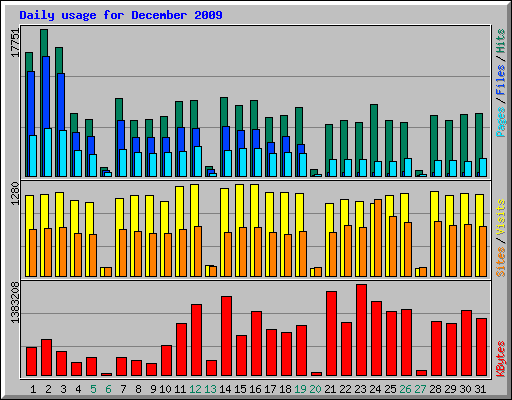The image size is (512, 400).
Task: Select the orange "Sites" legend label
Action: [501, 262]
